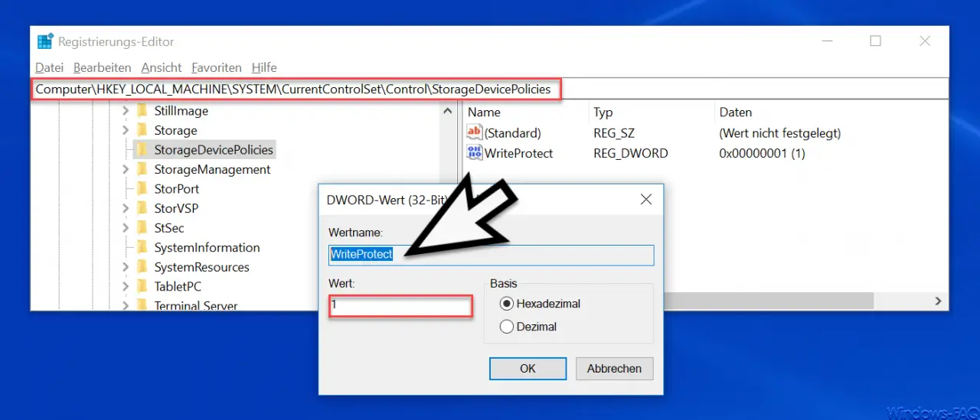Expand the Terminal Server tree node
This screenshot has width=980, height=420.
(x=126, y=305)
